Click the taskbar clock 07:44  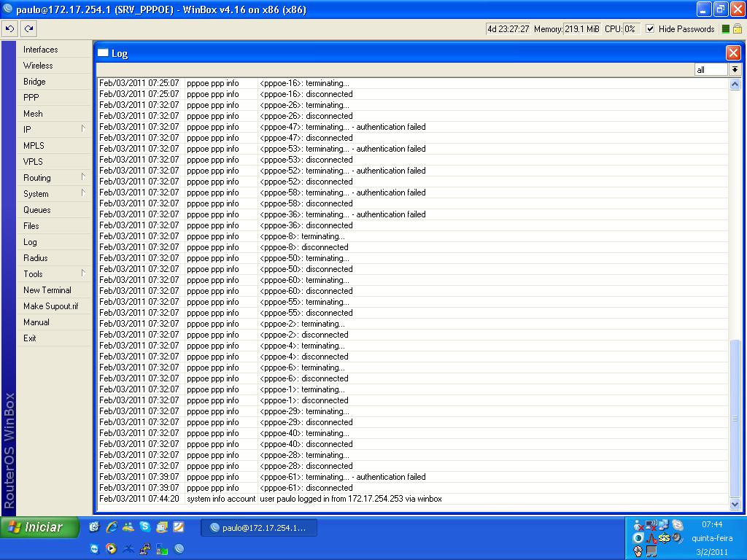point(712,524)
